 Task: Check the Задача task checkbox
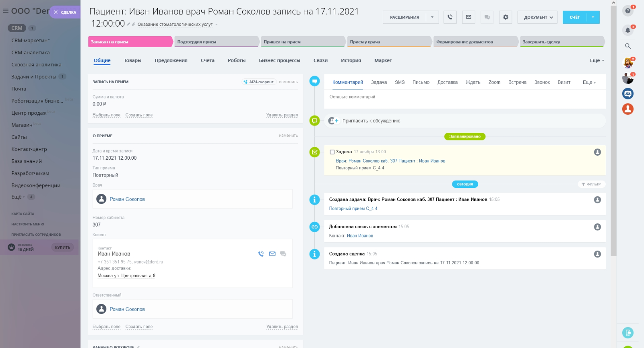tap(332, 152)
